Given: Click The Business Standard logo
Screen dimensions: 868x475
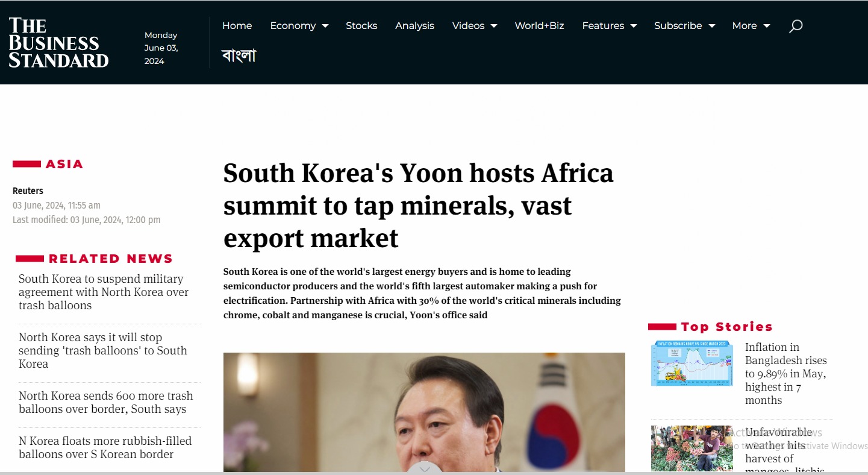Looking at the screenshot, I should (x=58, y=42).
